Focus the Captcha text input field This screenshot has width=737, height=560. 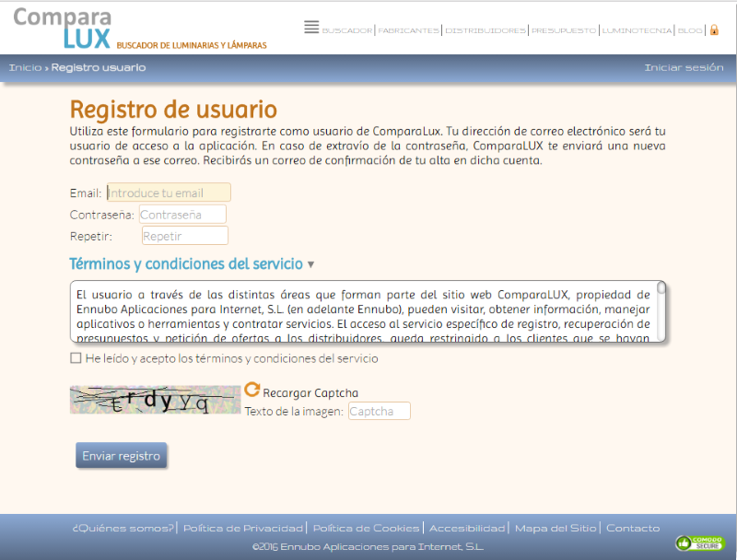(379, 411)
